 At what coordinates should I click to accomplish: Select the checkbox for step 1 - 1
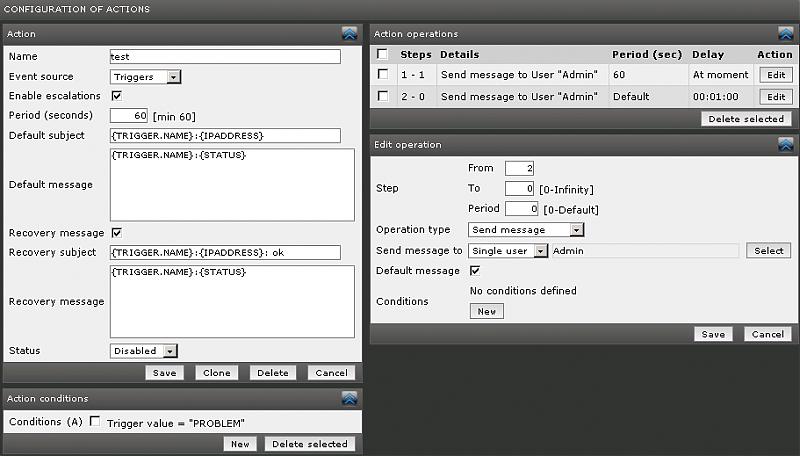click(x=382, y=74)
